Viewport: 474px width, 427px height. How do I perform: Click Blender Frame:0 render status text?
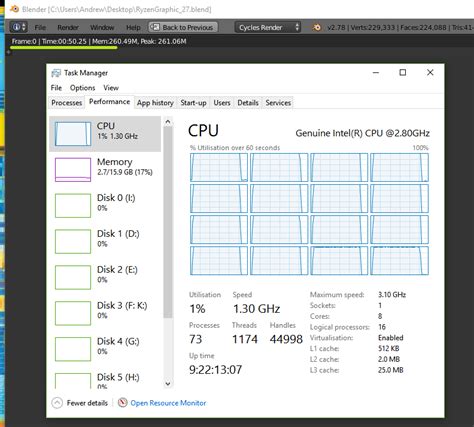99,41
